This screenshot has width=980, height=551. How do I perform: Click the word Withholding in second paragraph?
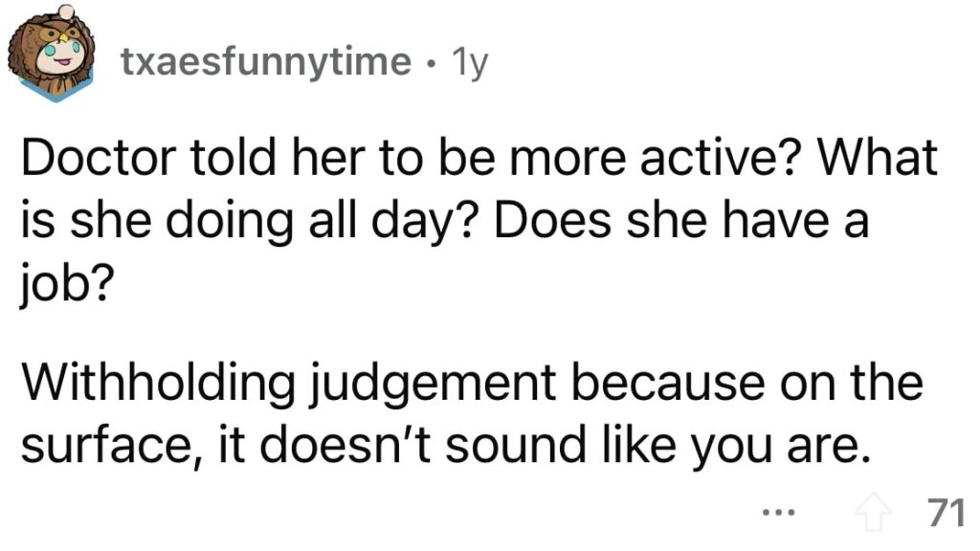tap(158, 383)
